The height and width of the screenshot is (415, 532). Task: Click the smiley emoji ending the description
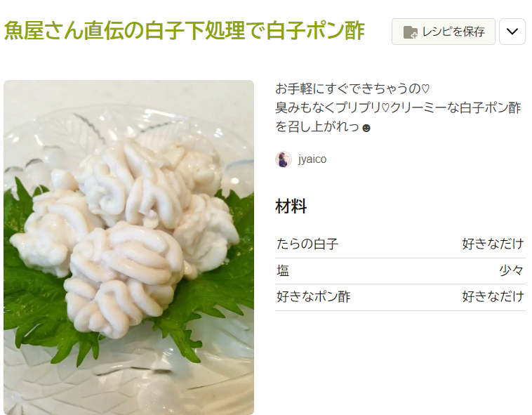[x=366, y=129]
